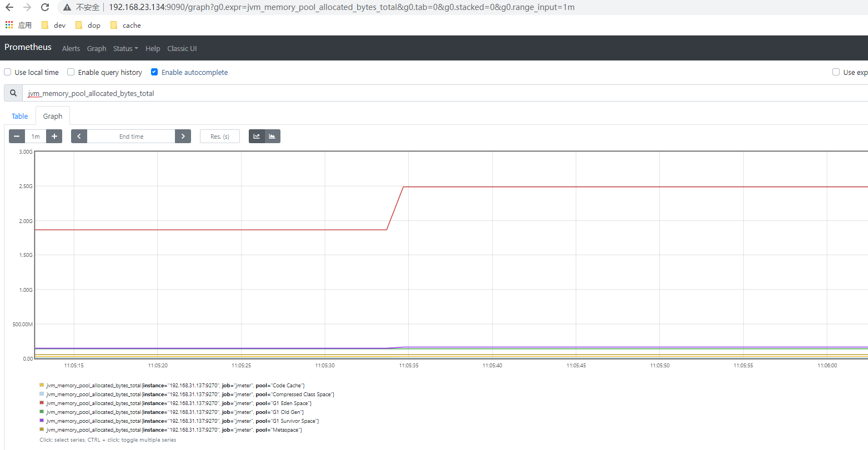Click the left chevron to move end time back
868x450 pixels.
coord(79,136)
